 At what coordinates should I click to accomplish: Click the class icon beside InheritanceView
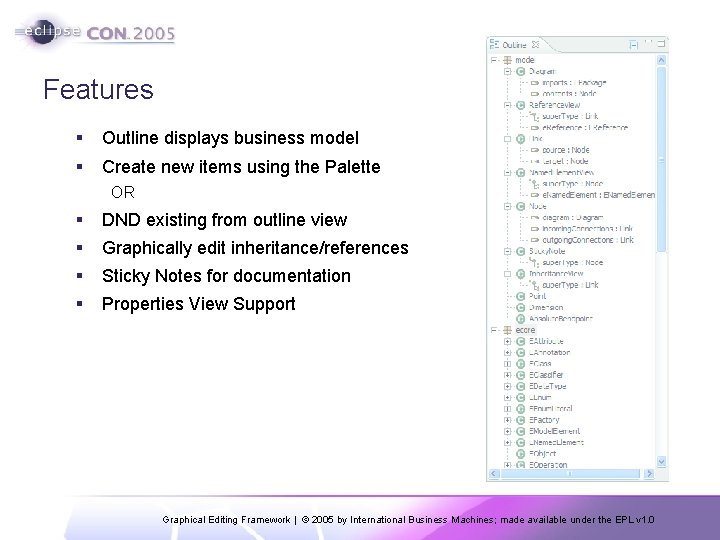coord(520,274)
